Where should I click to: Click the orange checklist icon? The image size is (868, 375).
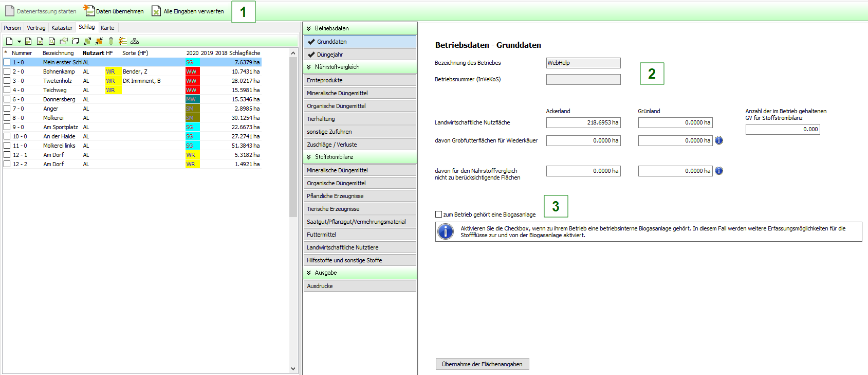(x=123, y=41)
